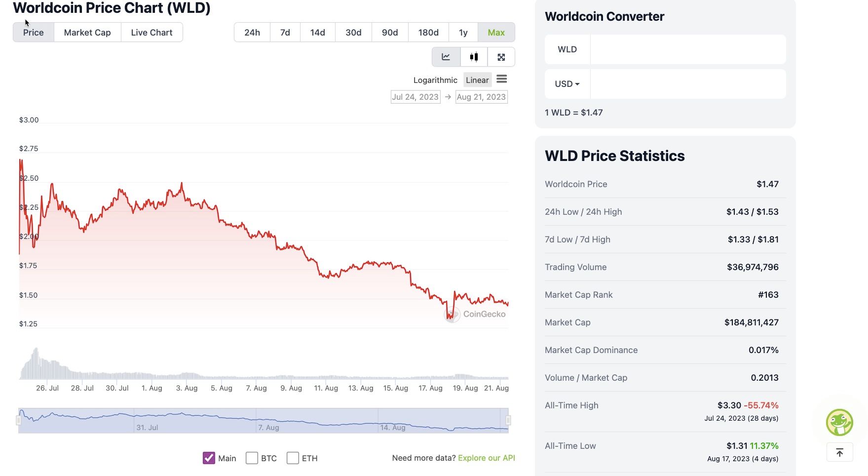
Task: Open the Live Chart tab
Action: point(151,33)
